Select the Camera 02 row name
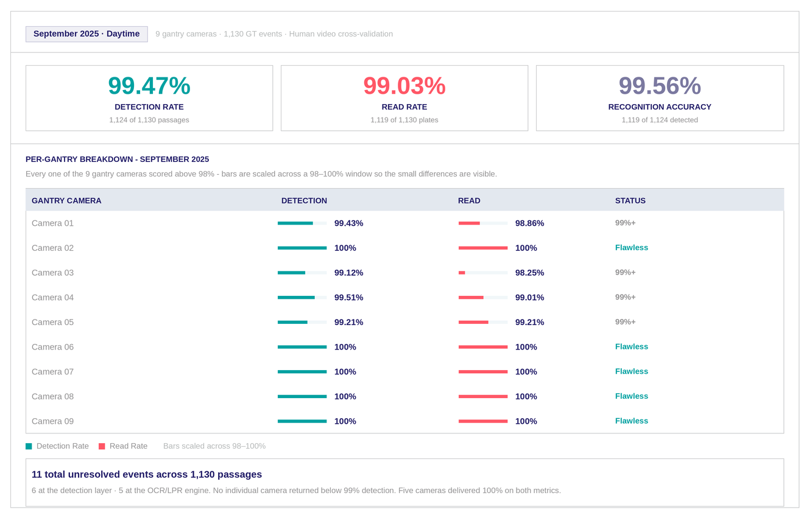 (x=52, y=248)
